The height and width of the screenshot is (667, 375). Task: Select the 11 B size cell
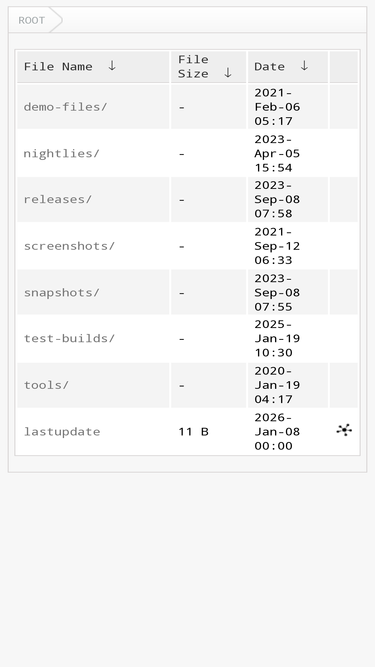(193, 432)
